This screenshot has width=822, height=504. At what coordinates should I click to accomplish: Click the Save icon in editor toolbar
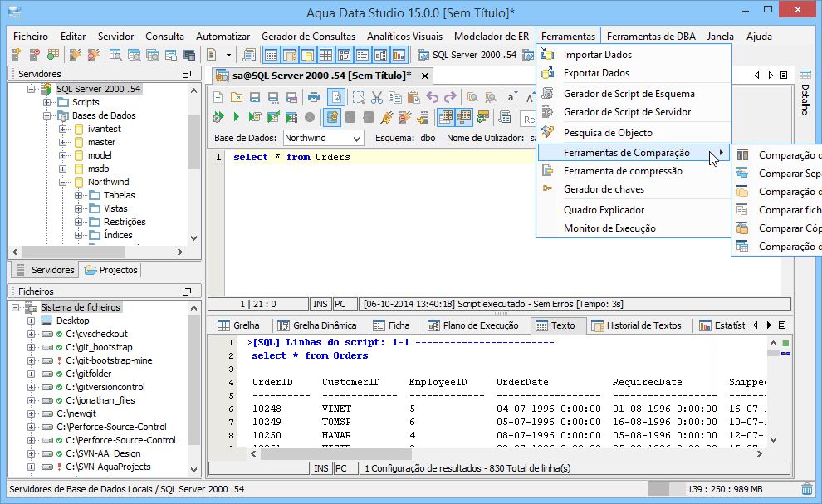tap(255, 97)
